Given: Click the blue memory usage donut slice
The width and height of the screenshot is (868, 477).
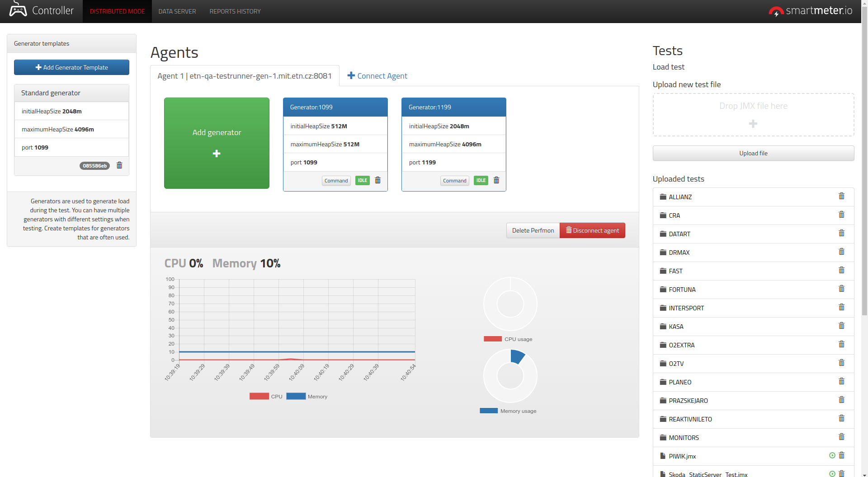Looking at the screenshot, I should point(517,356).
